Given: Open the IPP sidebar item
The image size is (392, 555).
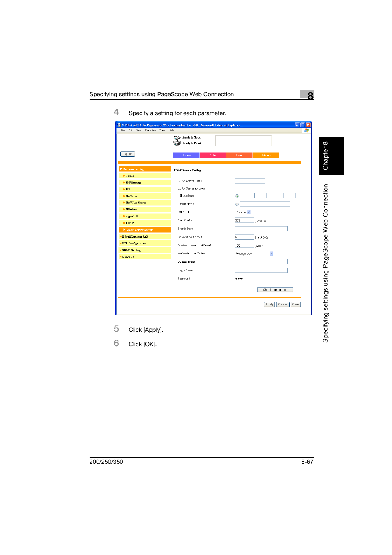Looking at the screenshot, I should coord(145,190).
